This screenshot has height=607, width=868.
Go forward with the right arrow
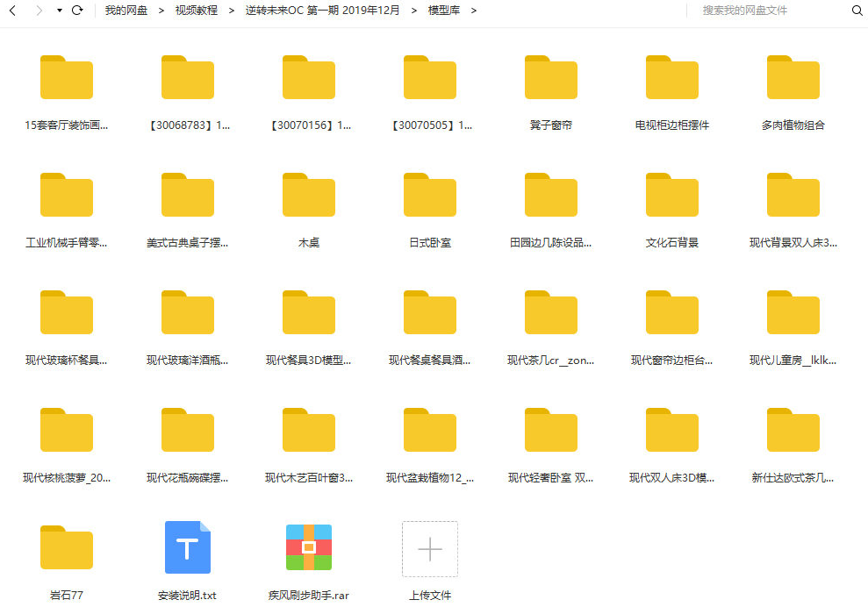[x=39, y=11]
